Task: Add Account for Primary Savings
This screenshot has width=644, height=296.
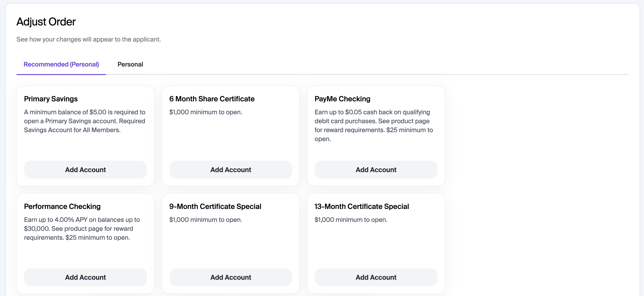Action: click(86, 169)
